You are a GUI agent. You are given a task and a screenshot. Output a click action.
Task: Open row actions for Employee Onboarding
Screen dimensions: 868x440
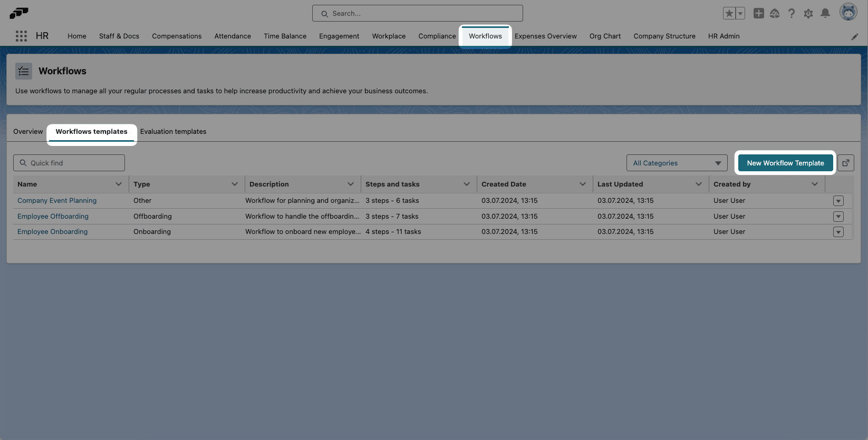(838, 232)
